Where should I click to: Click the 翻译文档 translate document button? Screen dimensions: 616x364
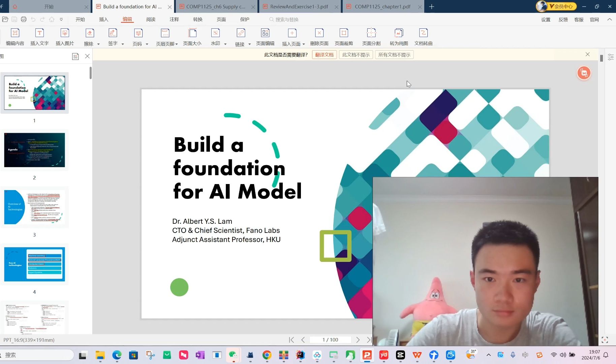325,55
